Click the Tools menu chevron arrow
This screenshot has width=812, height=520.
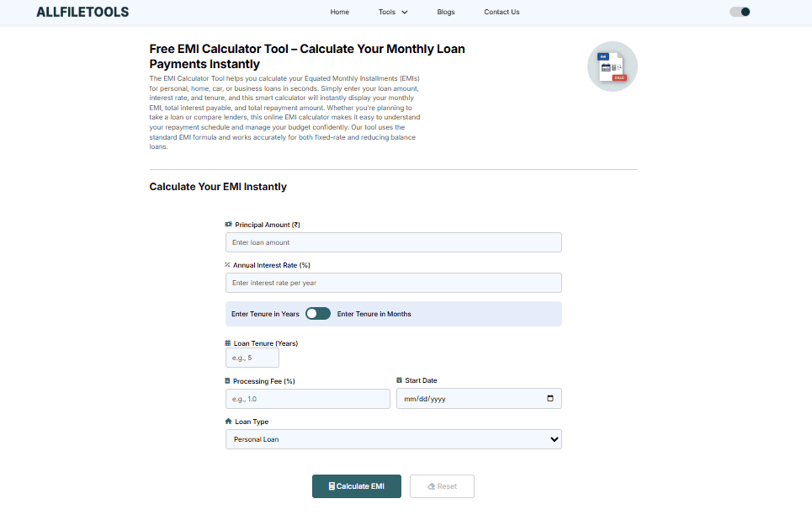[x=405, y=13]
